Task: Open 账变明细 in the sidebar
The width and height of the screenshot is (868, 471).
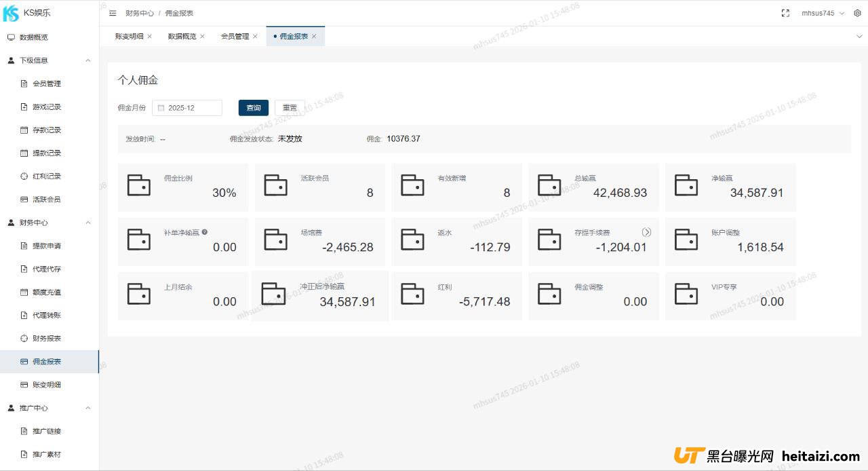Action: [50, 385]
